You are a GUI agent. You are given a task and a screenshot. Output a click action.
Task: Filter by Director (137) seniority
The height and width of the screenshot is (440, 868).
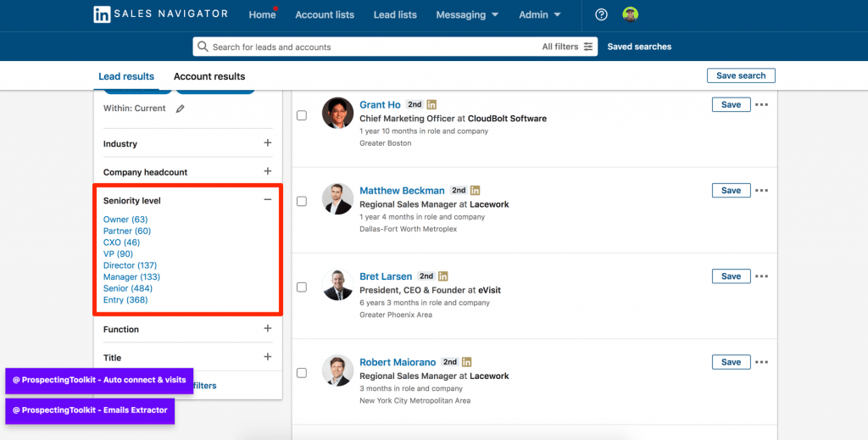pyautogui.click(x=130, y=265)
